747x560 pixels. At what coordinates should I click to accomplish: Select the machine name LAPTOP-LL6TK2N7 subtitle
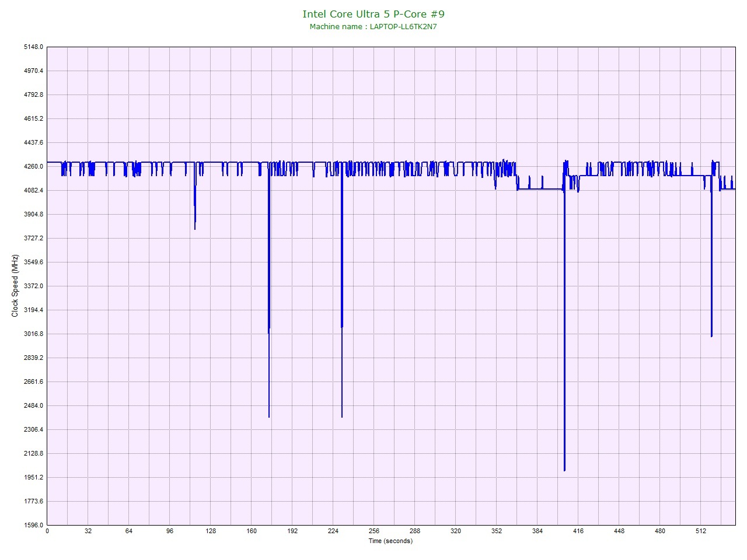373,27
